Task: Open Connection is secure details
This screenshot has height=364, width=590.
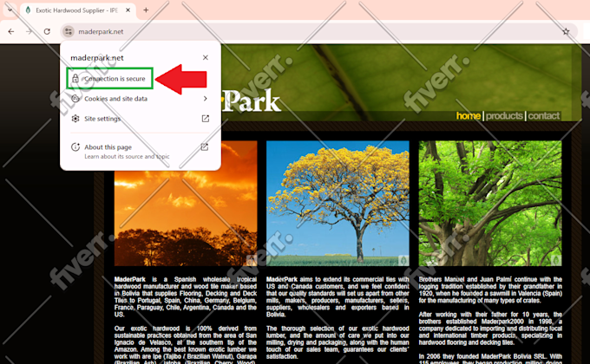Action: 110,79
